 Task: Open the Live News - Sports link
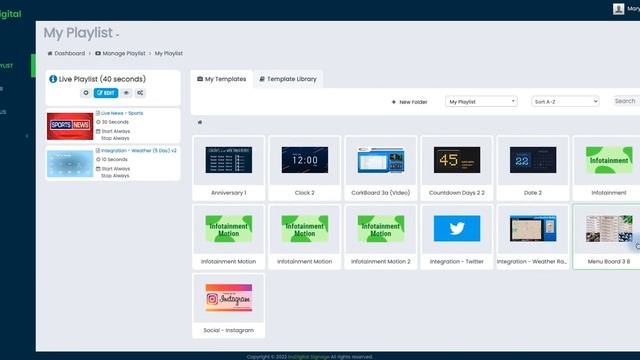tap(122, 113)
